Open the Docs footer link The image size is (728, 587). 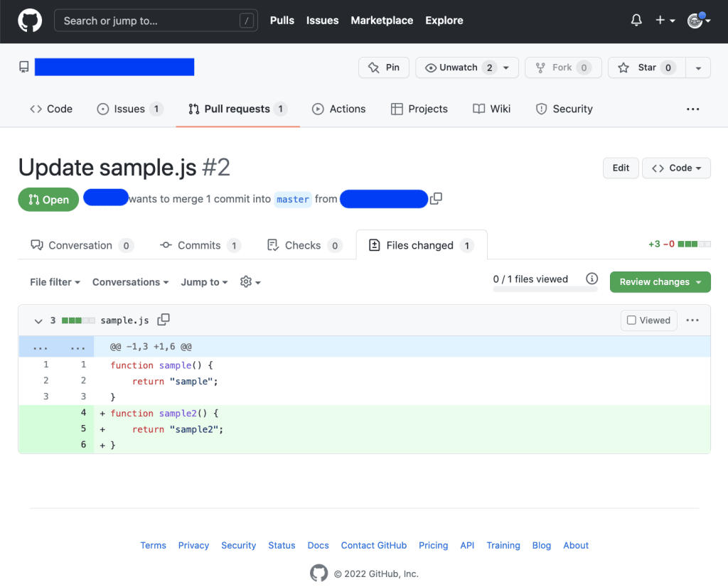pos(318,545)
